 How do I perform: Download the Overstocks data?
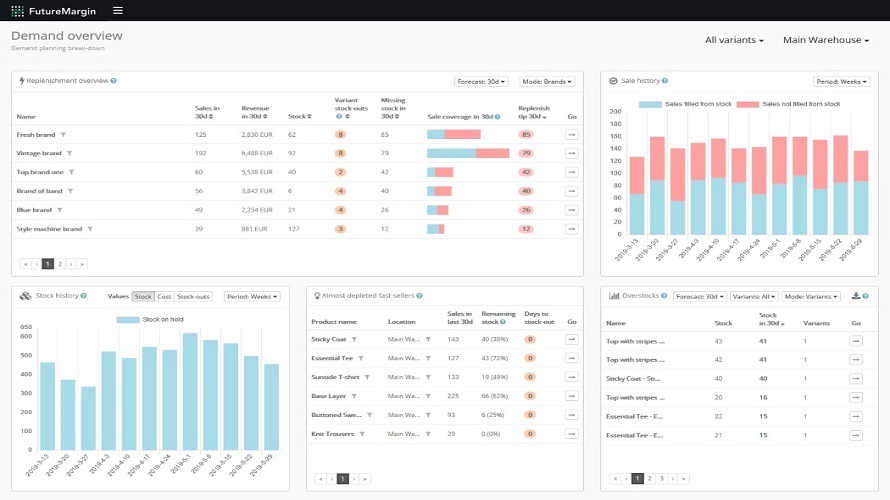point(856,296)
